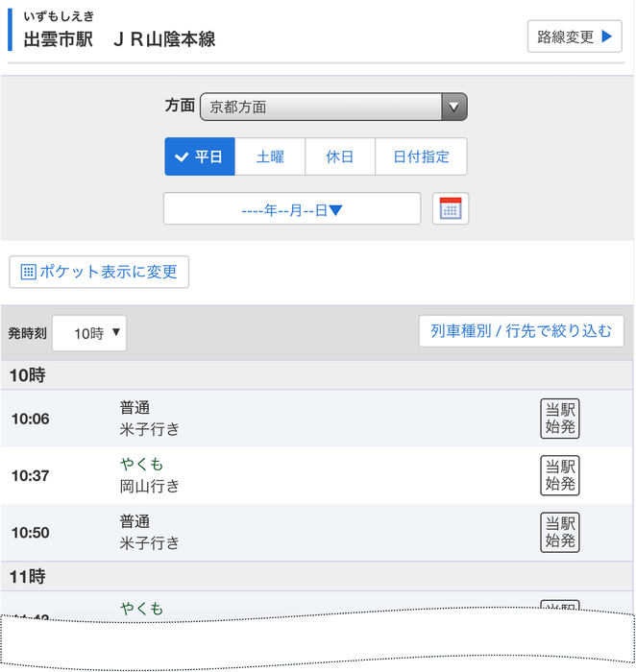Click the 出雲市駅 JR山陰本線 title
The image size is (636, 672).
tap(119, 39)
